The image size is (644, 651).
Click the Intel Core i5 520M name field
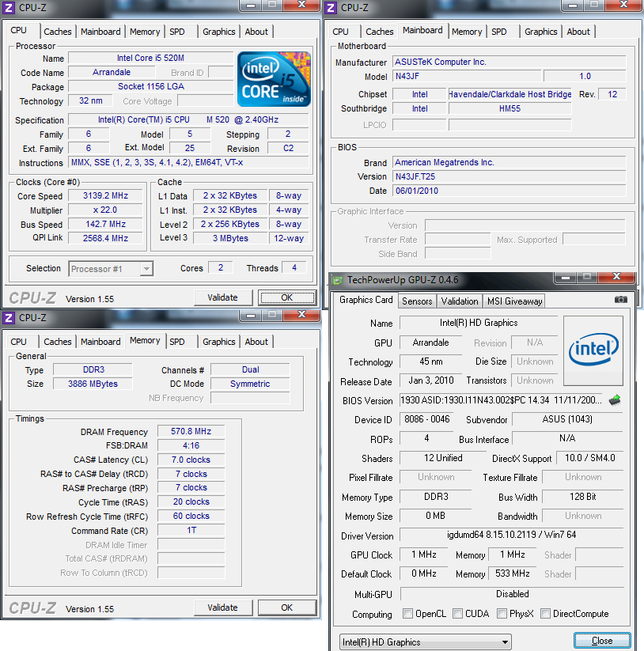[150, 58]
